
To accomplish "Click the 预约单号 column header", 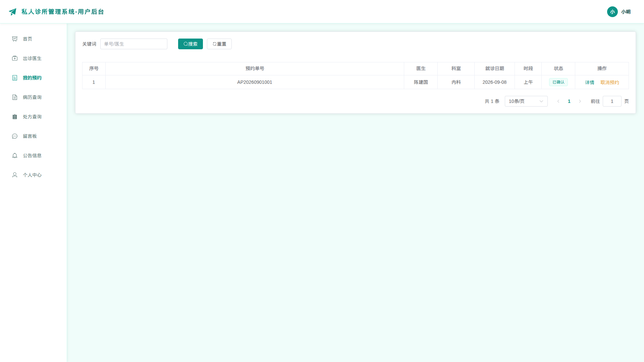I will click(x=255, y=68).
